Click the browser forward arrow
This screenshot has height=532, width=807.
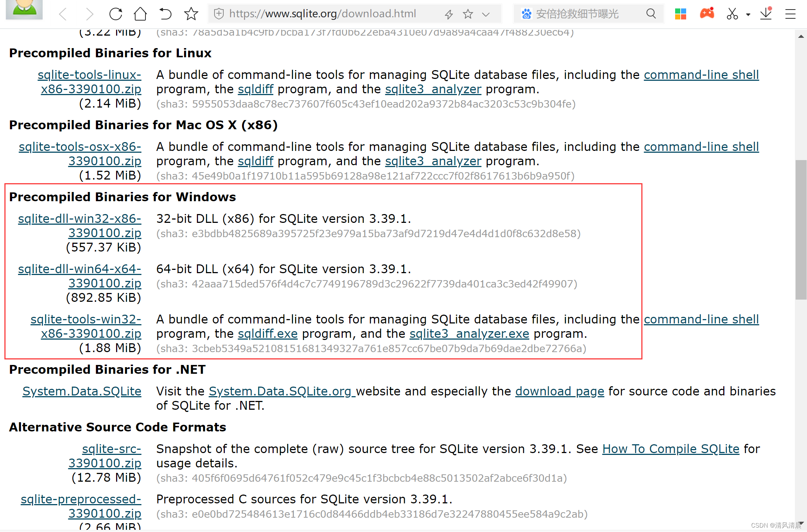pyautogui.click(x=89, y=14)
